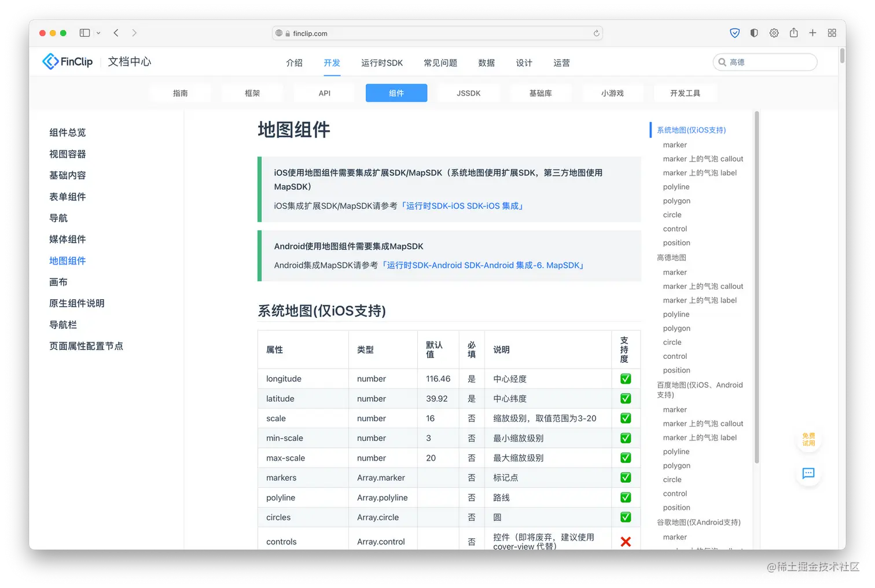
Task: Select 运行时SDK in the top navigation
Action: (381, 63)
